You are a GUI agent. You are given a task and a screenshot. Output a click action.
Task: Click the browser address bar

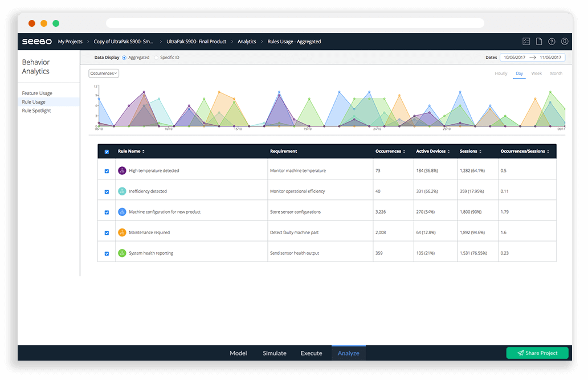(295, 23)
